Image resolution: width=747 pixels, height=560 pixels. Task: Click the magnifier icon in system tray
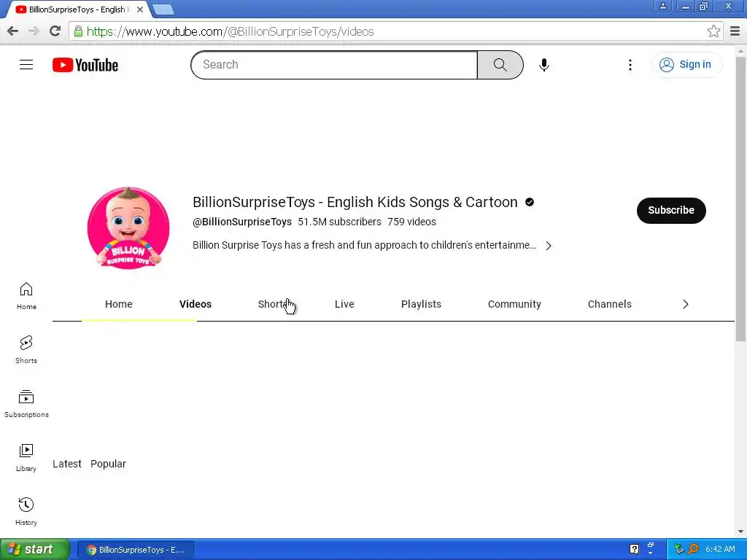pos(693,549)
